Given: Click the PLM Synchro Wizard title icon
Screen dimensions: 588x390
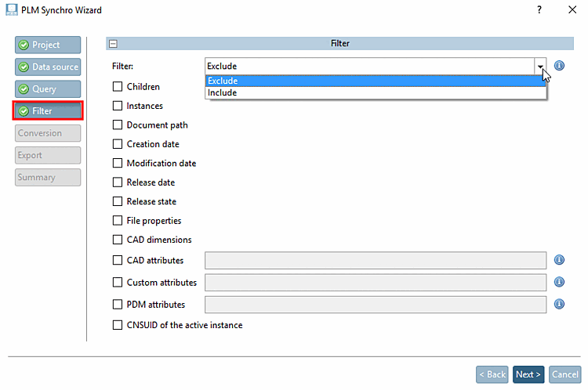Looking at the screenshot, I should point(10,10).
